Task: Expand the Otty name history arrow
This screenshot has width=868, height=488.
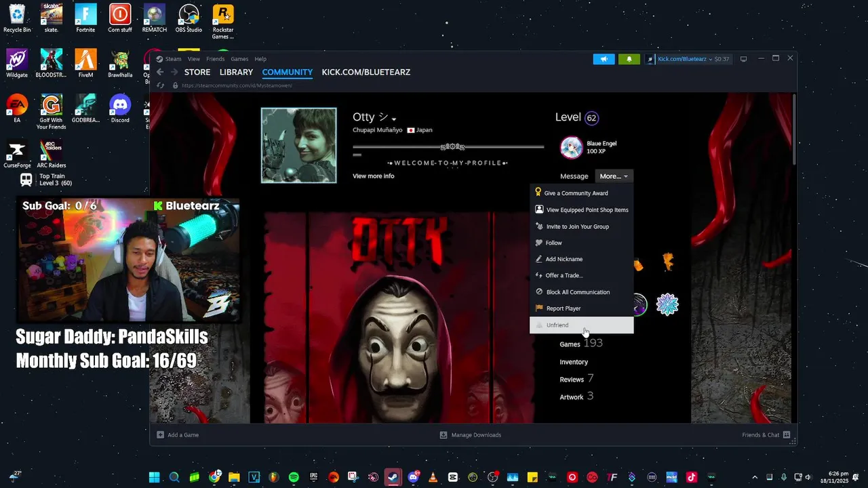Action: 393,119
